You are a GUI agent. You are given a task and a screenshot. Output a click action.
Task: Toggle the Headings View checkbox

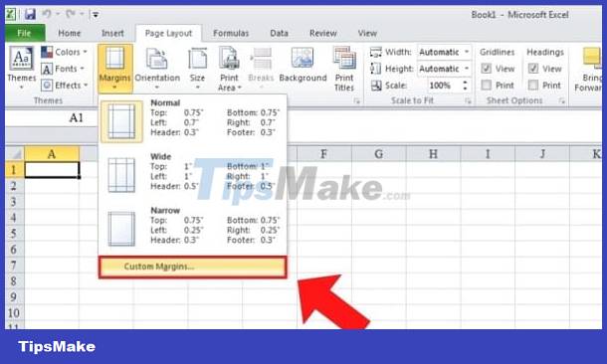533,69
